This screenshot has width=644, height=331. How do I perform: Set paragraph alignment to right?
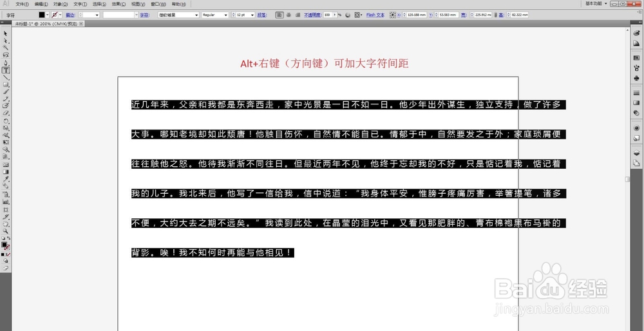pyautogui.click(x=297, y=15)
